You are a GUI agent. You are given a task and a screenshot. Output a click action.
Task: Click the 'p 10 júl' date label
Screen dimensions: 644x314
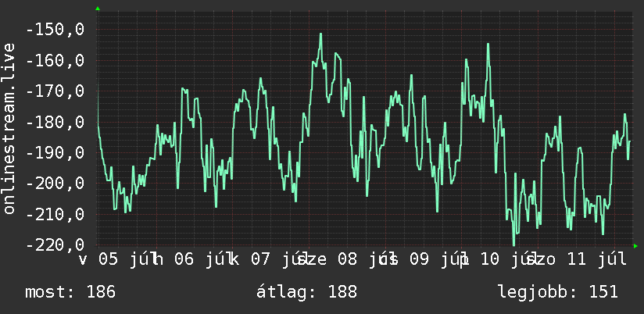pos(497,259)
